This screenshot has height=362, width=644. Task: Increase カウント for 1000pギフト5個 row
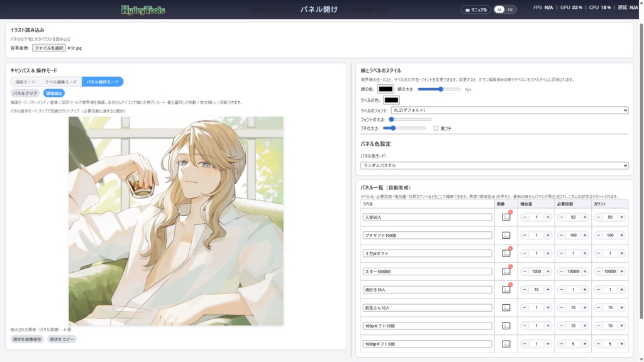[622, 344]
